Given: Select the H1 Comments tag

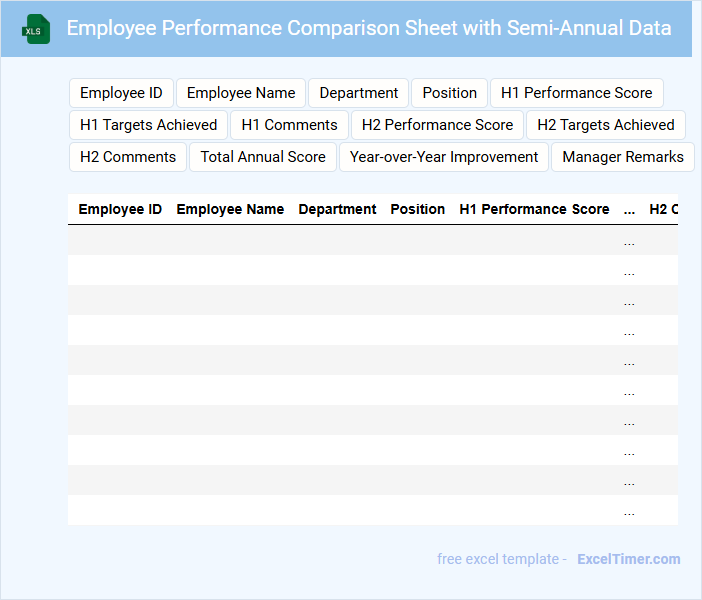Looking at the screenshot, I should (x=289, y=125).
